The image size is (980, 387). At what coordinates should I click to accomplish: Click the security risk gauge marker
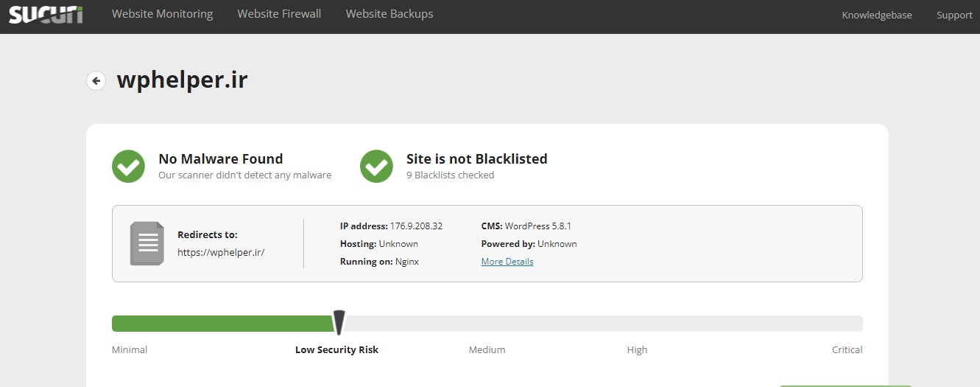click(339, 323)
